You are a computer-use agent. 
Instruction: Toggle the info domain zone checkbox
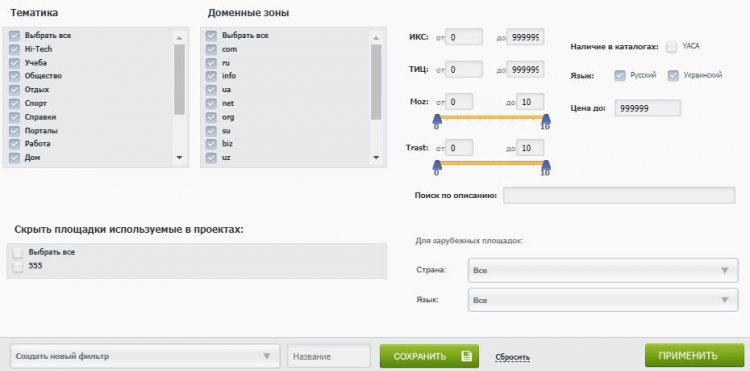click(x=211, y=76)
